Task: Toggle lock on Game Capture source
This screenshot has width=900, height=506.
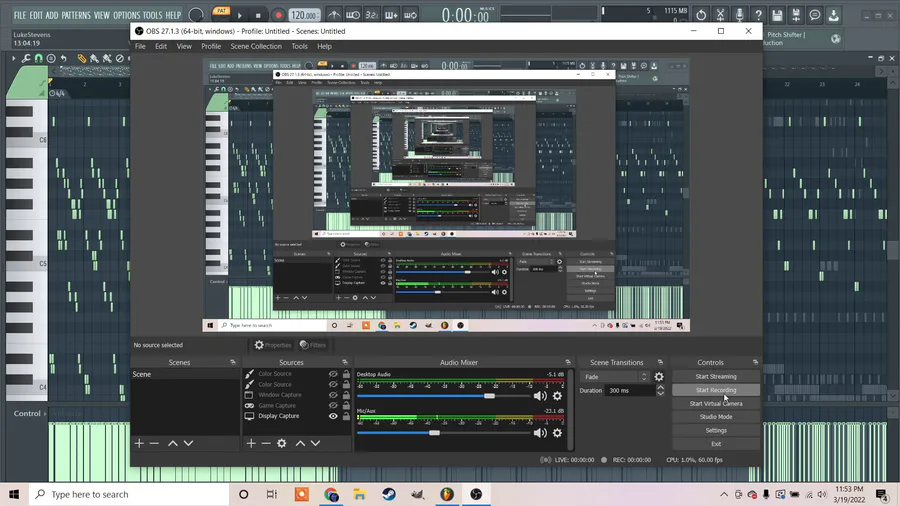Action: coord(346,405)
